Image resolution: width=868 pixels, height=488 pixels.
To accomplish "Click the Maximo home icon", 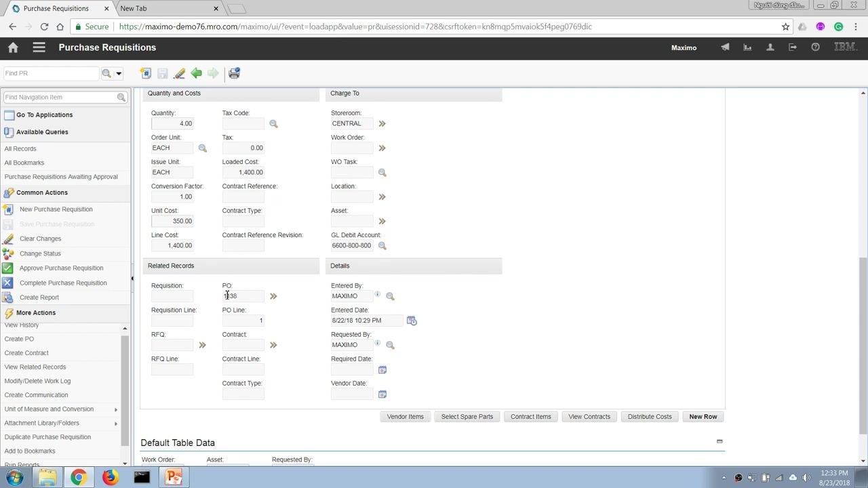I will point(13,47).
